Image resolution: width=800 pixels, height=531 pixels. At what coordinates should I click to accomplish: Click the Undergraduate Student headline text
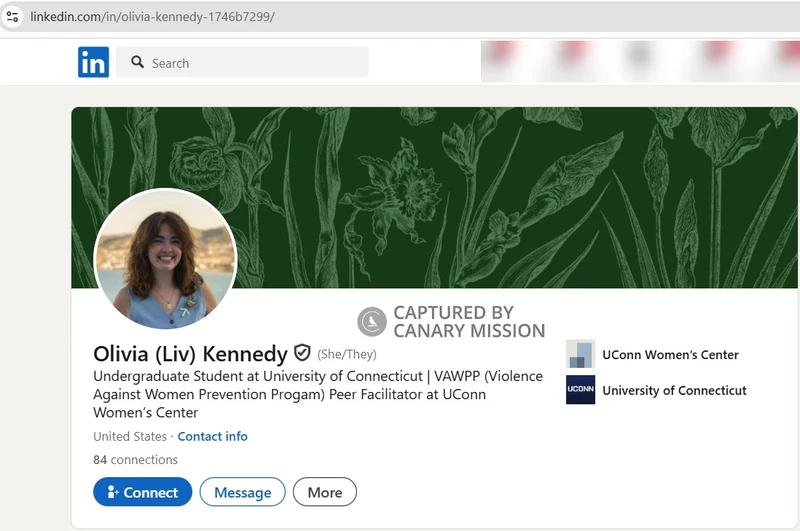[318, 394]
